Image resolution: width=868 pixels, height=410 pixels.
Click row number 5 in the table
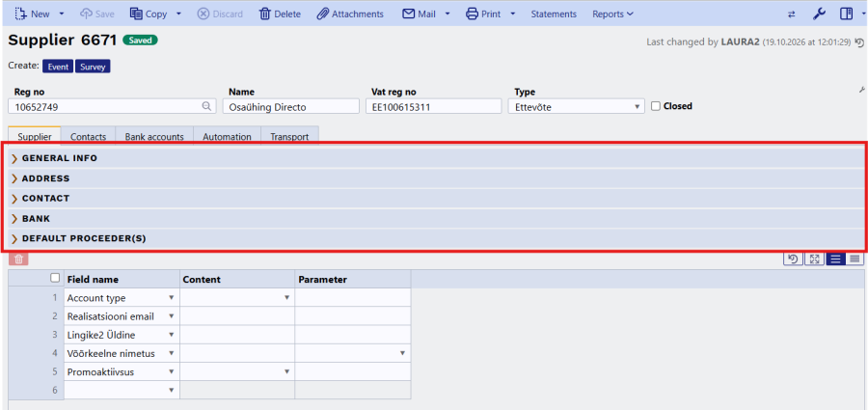coord(55,371)
